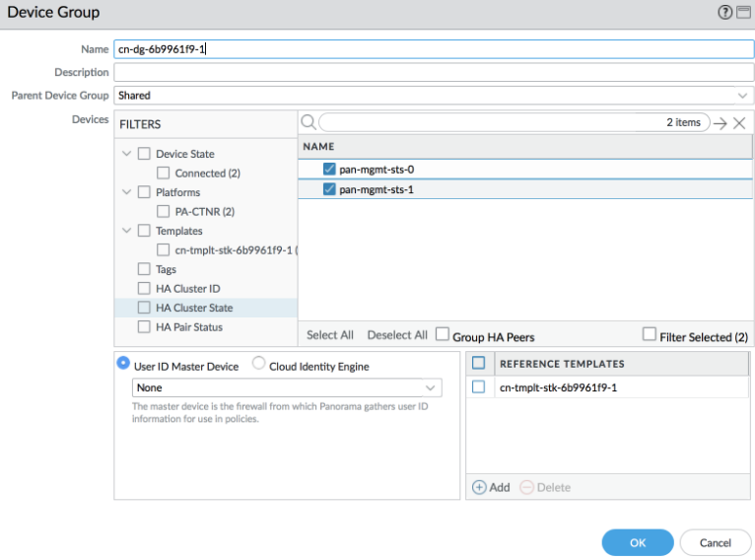The width and height of the screenshot is (755, 560).
Task: Click into the Description input field
Action: 434,72
